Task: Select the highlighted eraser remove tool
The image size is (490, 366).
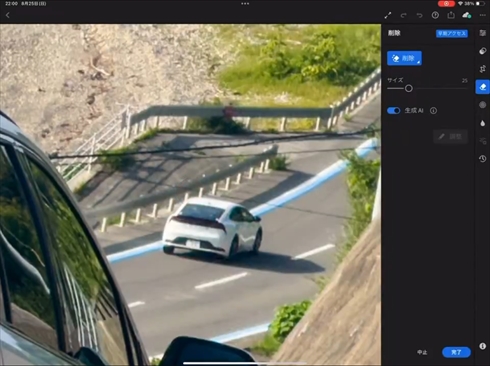Action: click(483, 87)
